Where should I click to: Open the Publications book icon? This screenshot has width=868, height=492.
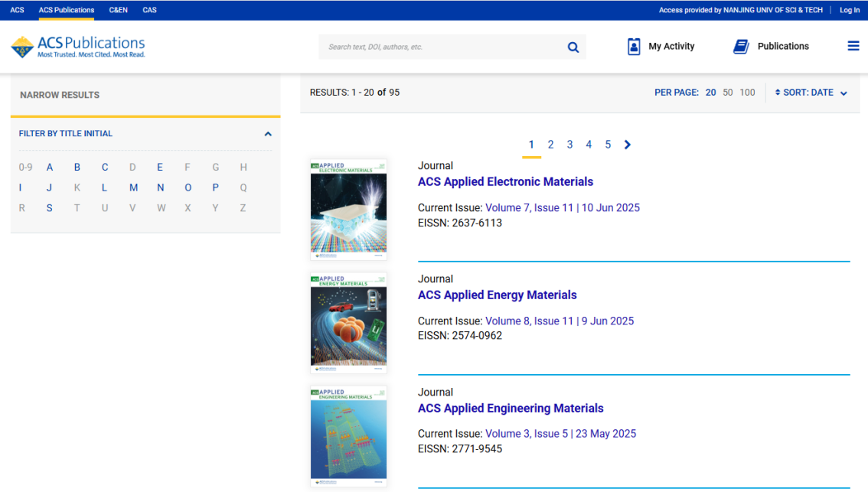[x=741, y=47]
